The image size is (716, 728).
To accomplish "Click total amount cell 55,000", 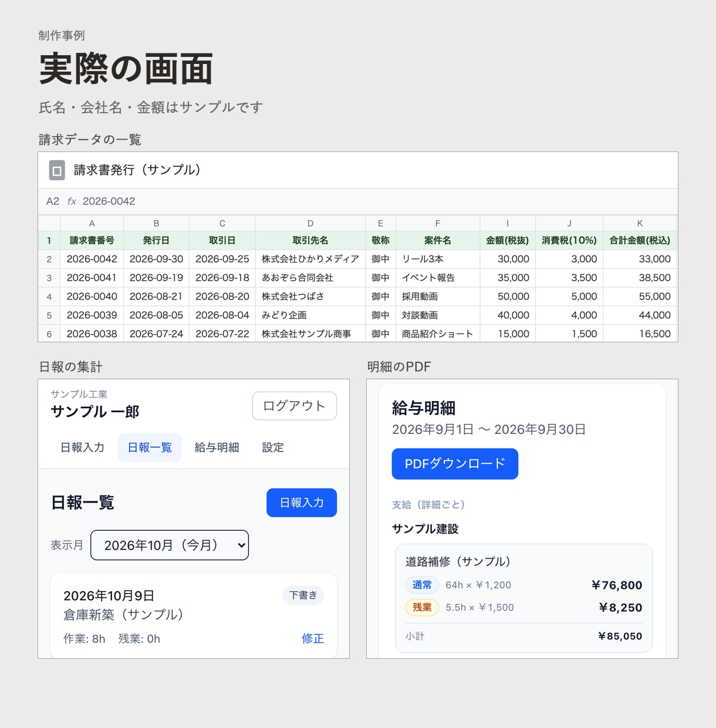I will pyautogui.click(x=640, y=296).
